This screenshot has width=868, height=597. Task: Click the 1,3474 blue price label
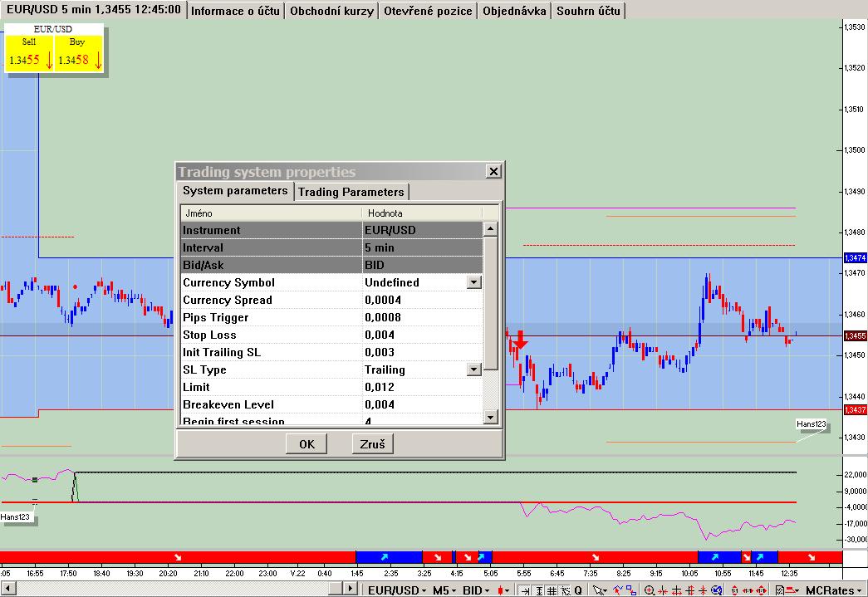tap(855, 258)
